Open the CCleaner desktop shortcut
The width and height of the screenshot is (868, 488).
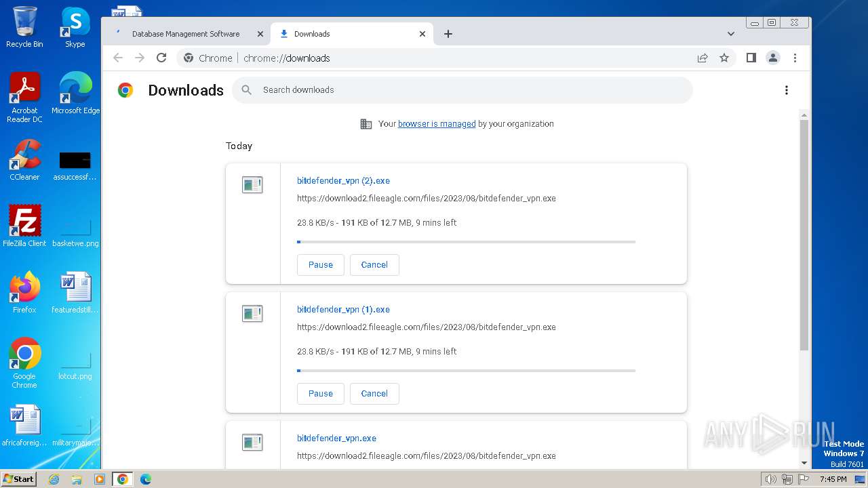click(24, 160)
